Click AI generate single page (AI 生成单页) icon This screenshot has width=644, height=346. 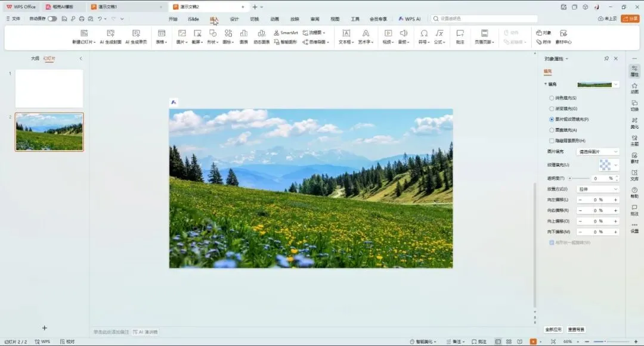click(x=136, y=33)
